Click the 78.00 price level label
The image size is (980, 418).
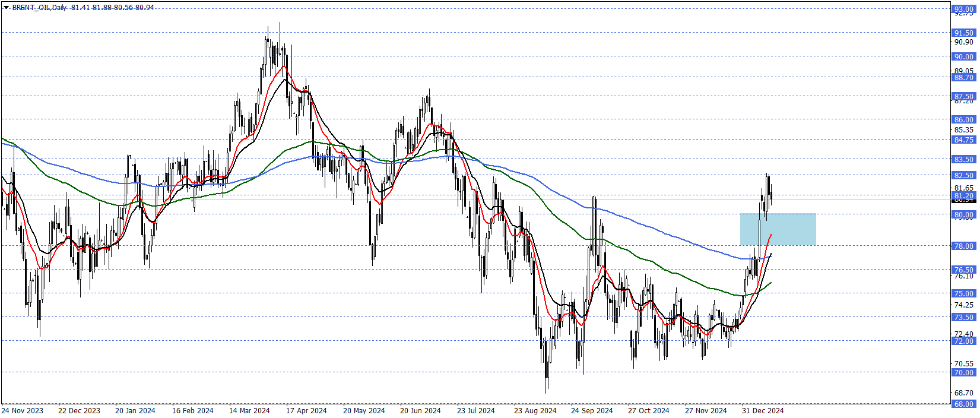[x=963, y=246]
